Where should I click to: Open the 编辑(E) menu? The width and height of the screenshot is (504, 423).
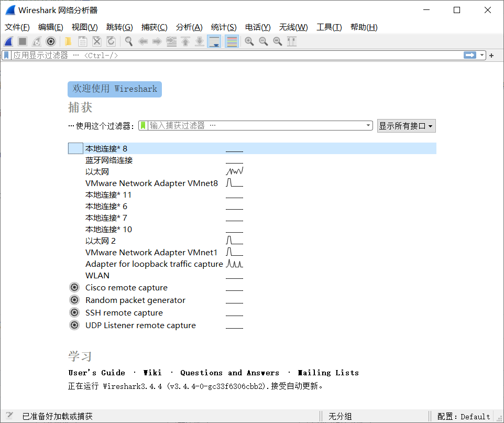tap(50, 27)
